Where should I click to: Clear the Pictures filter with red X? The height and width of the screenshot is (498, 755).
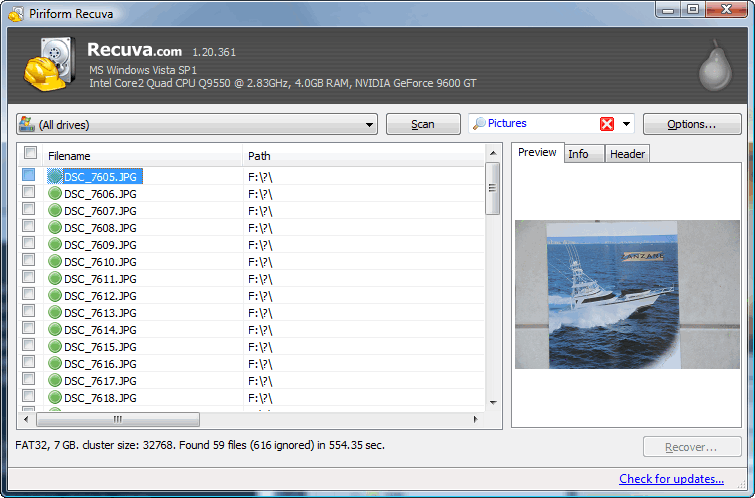click(607, 124)
